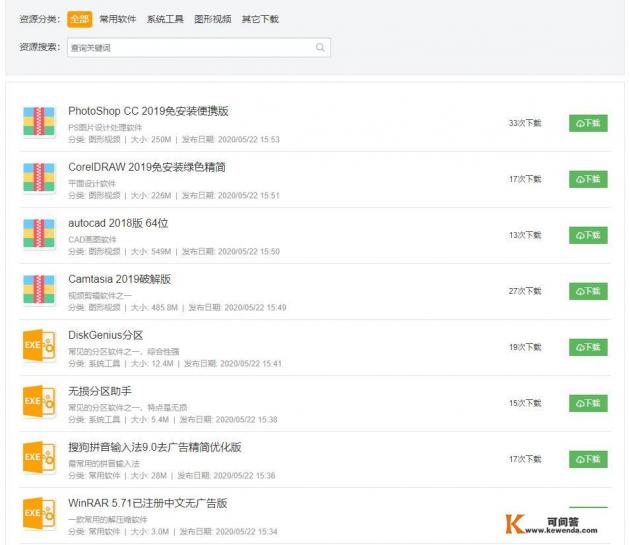The image size is (630, 545).
Task: Download PhotoShop CC 2019 with green button
Action: coord(588,123)
